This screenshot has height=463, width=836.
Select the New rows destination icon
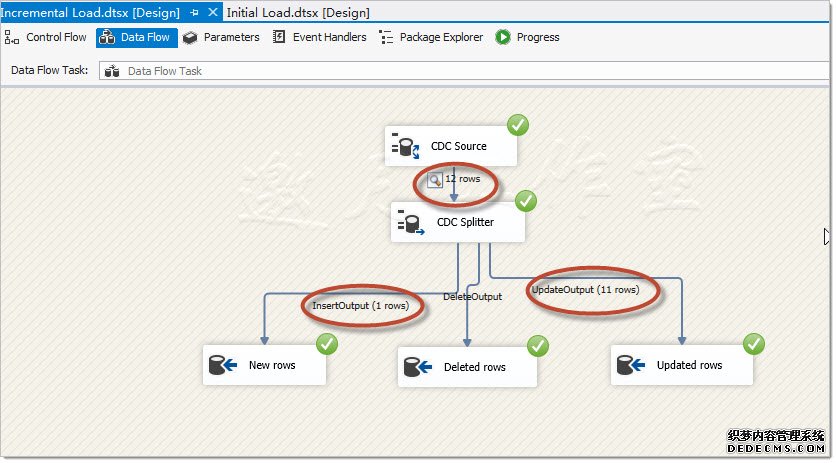(221, 365)
